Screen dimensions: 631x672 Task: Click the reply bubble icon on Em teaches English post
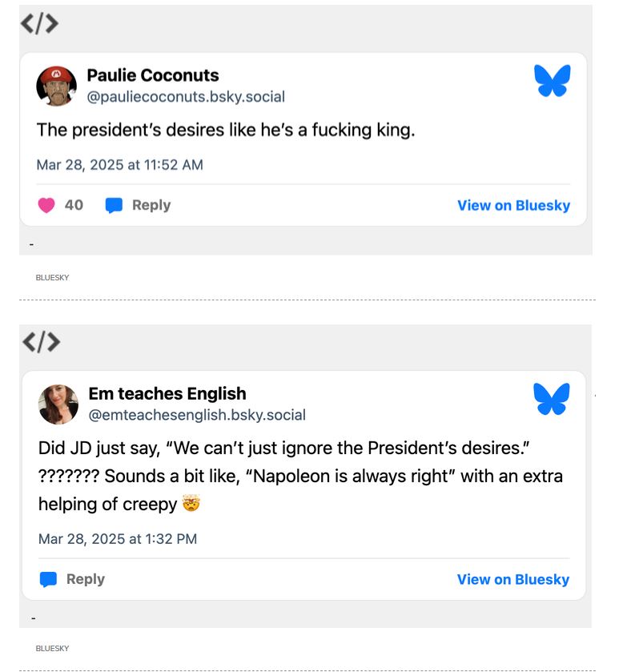(x=49, y=580)
